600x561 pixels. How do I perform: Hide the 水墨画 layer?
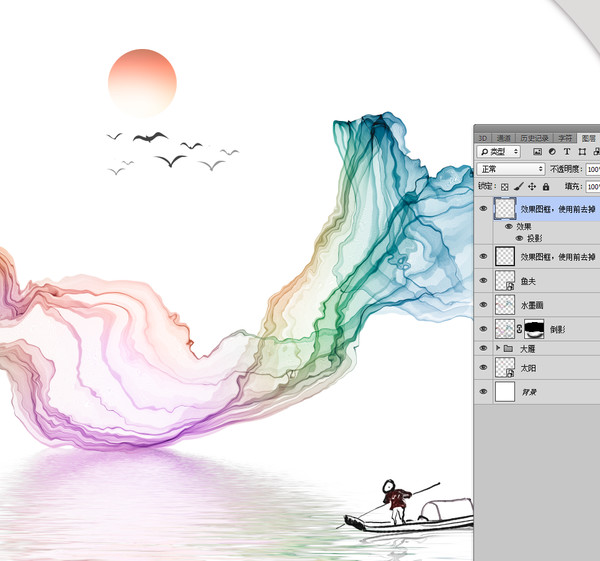pyautogui.click(x=484, y=305)
